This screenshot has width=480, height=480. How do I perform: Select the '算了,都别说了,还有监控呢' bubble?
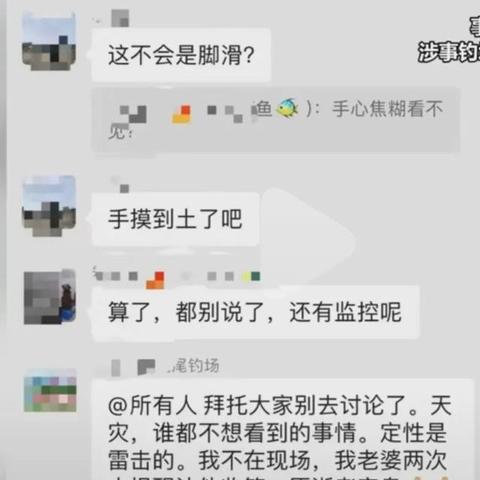(255, 313)
